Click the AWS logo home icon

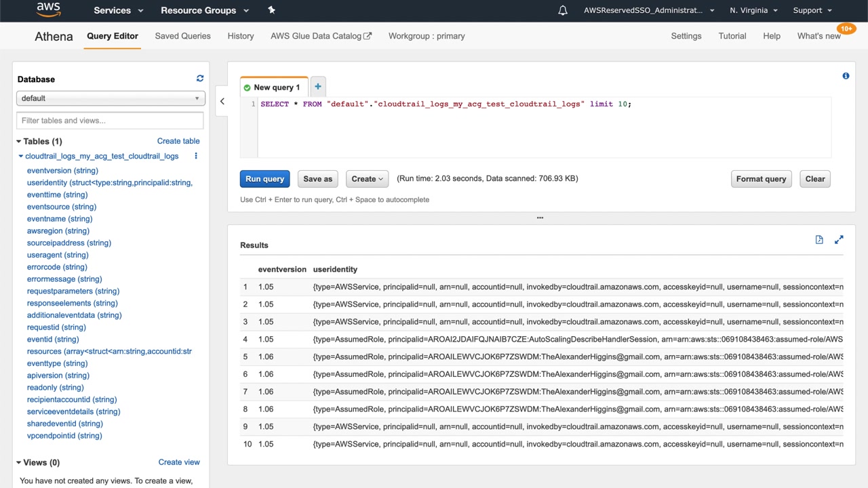[48, 10]
